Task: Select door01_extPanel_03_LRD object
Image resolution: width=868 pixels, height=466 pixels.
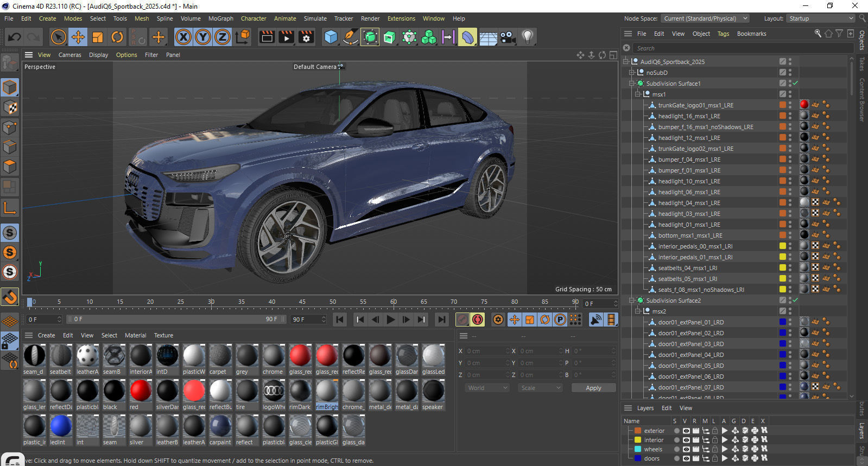Action: coord(690,344)
